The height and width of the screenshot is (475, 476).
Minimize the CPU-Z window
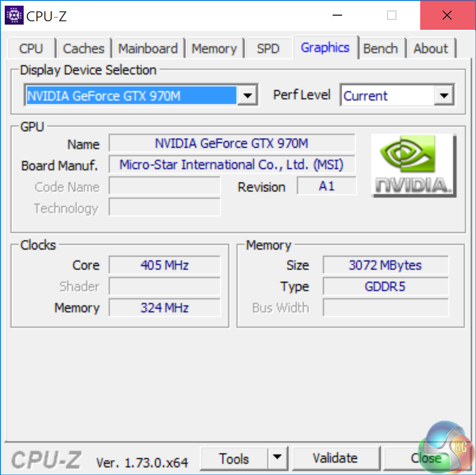click(337, 15)
